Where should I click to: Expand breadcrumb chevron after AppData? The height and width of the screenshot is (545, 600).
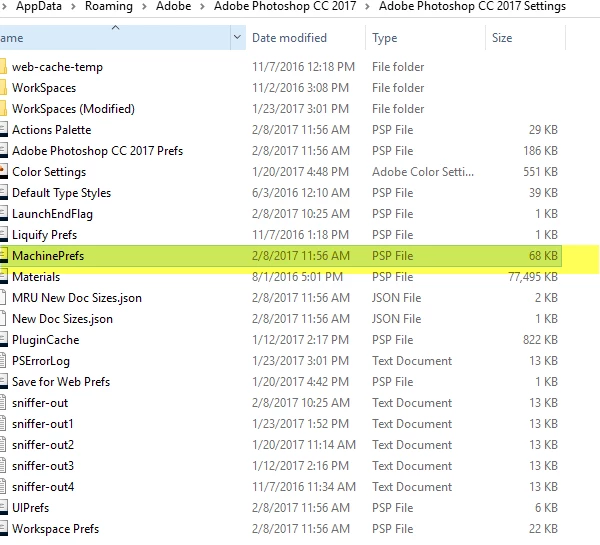[x=73, y=6]
